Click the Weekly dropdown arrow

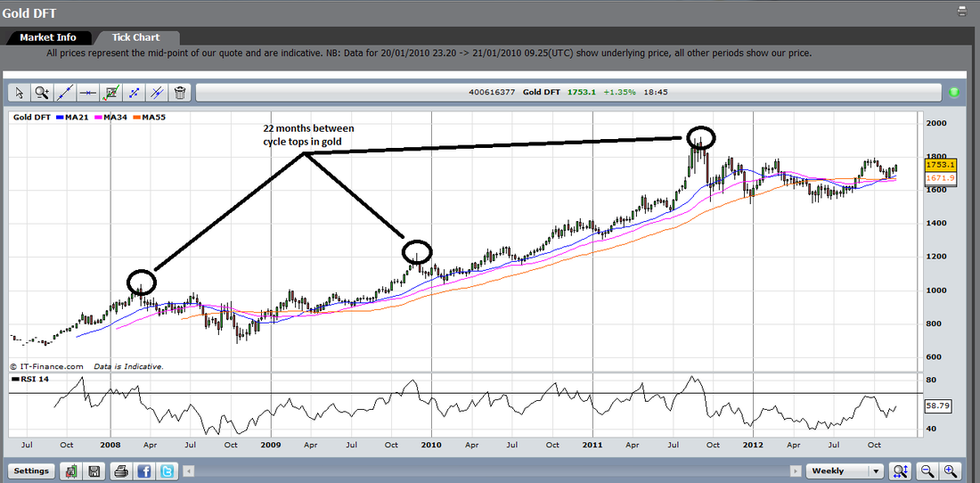click(877, 471)
